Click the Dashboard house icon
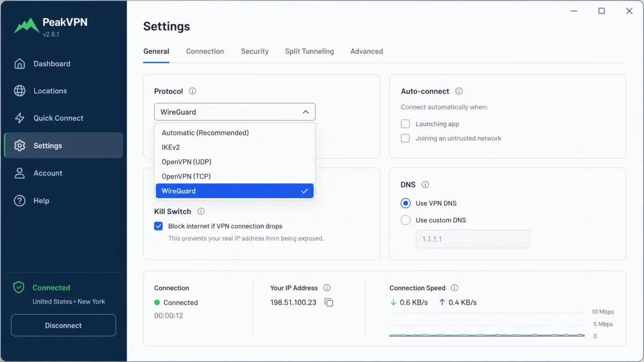Image resolution: width=644 pixels, height=362 pixels. pos(20,64)
